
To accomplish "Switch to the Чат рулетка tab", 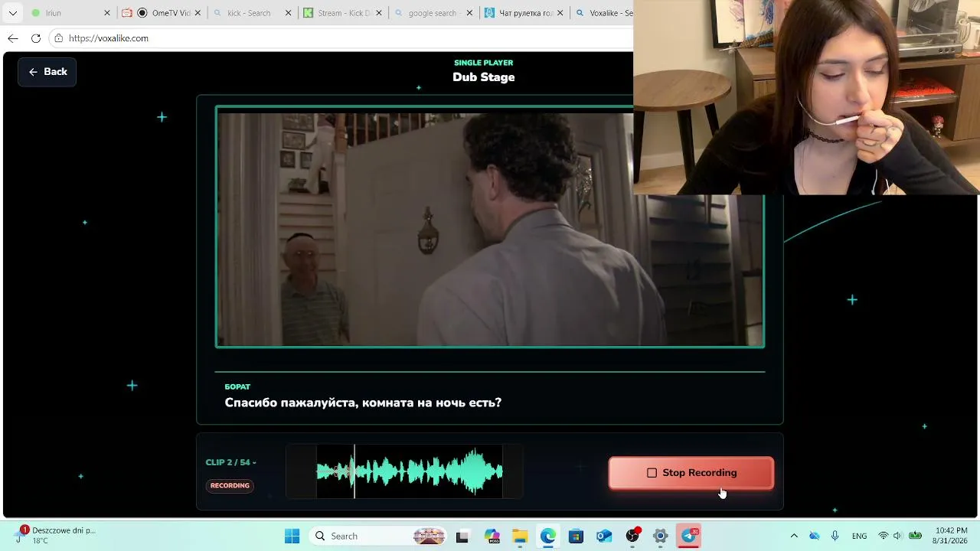I will point(524,13).
